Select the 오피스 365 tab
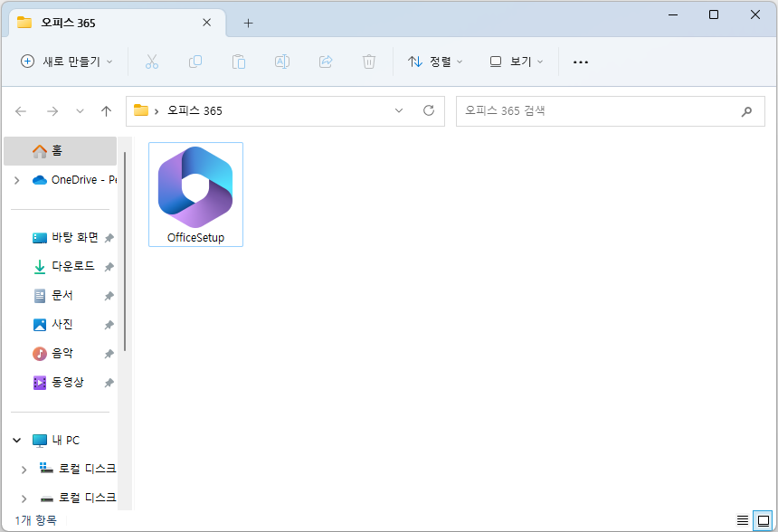Viewport: 778px width, 532px height. click(x=117, y=23)
